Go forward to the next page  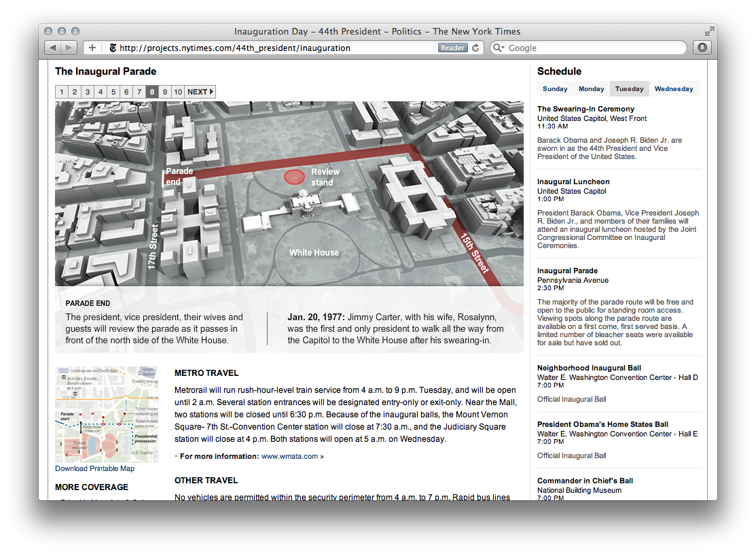69,48
